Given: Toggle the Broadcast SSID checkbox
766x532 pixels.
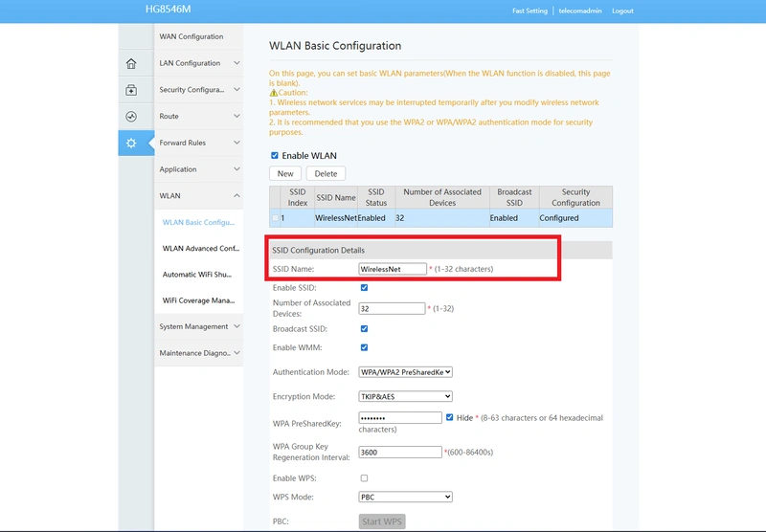Looking at the screenshot, I should click(x=364, y=329).
